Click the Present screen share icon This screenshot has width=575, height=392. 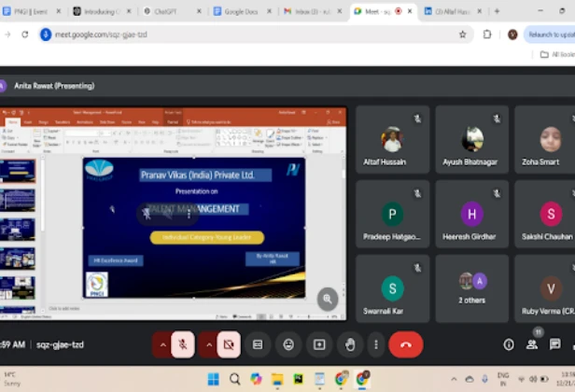pyautogui.click(x=319, y=344)
